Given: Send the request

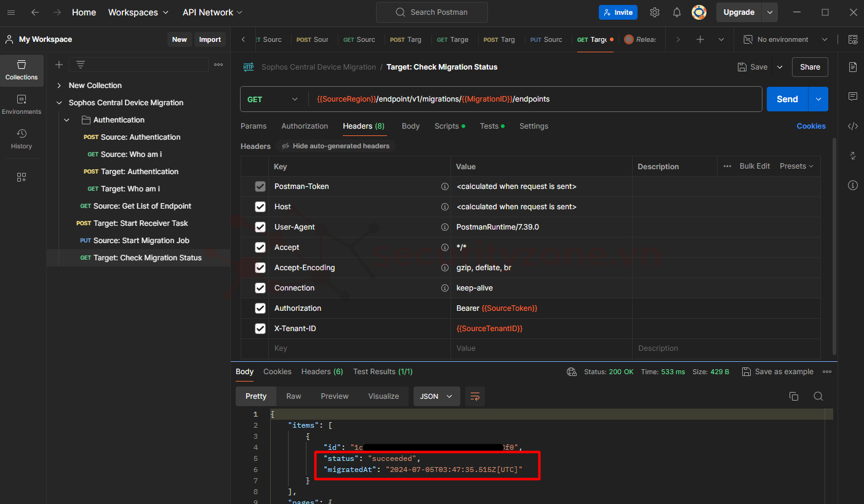Looking at the screenshot, I should coord(787,99).
